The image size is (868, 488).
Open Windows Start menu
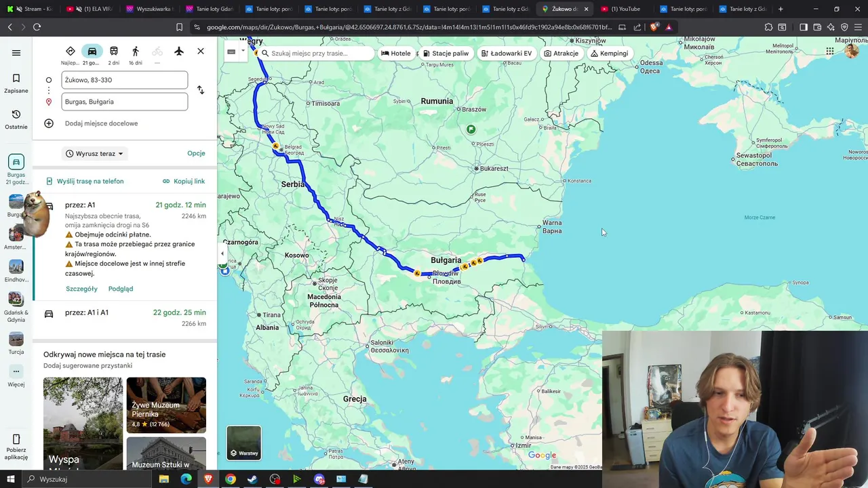tap(11, 479)
